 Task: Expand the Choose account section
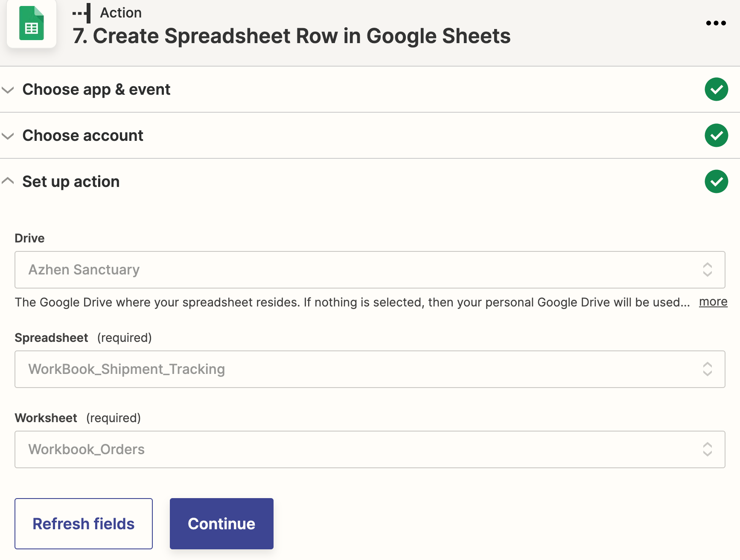coord(8,136)
